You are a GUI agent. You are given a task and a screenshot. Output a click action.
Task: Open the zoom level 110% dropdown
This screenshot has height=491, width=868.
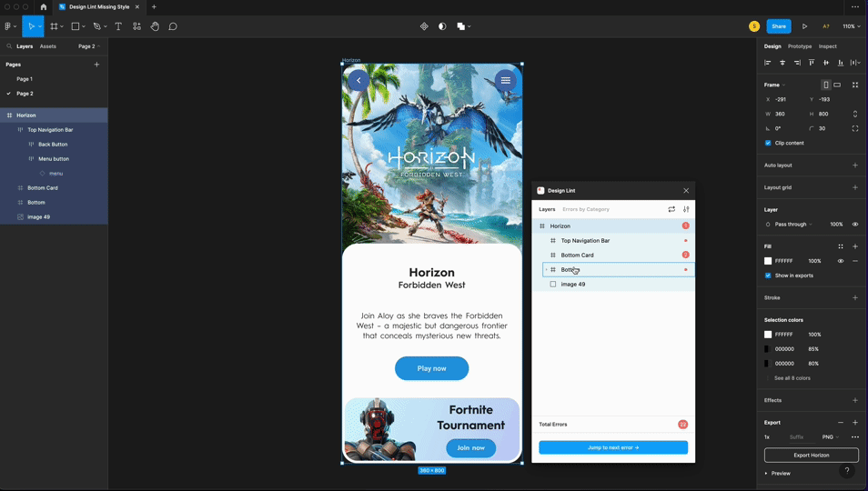[x=852, y=26]
